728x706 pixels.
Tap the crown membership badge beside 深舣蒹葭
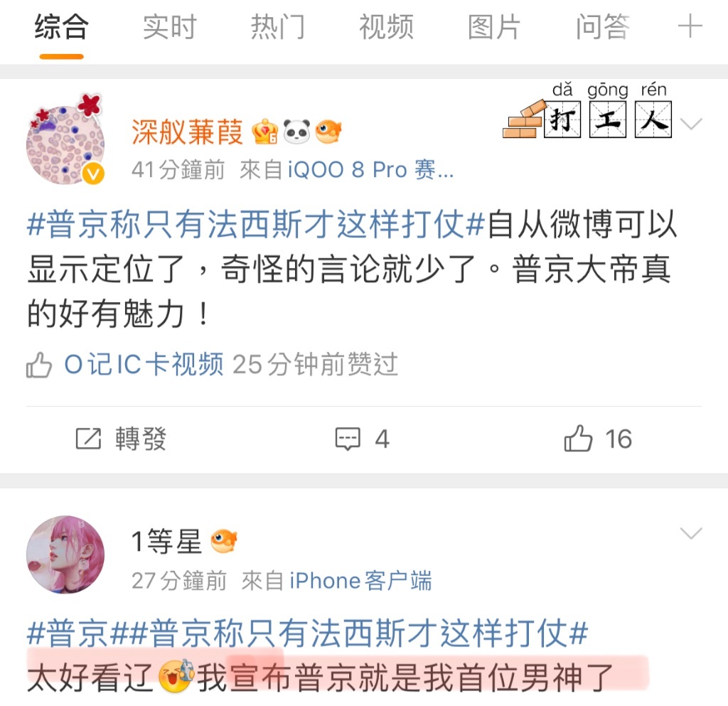click(x=265, y=132)
